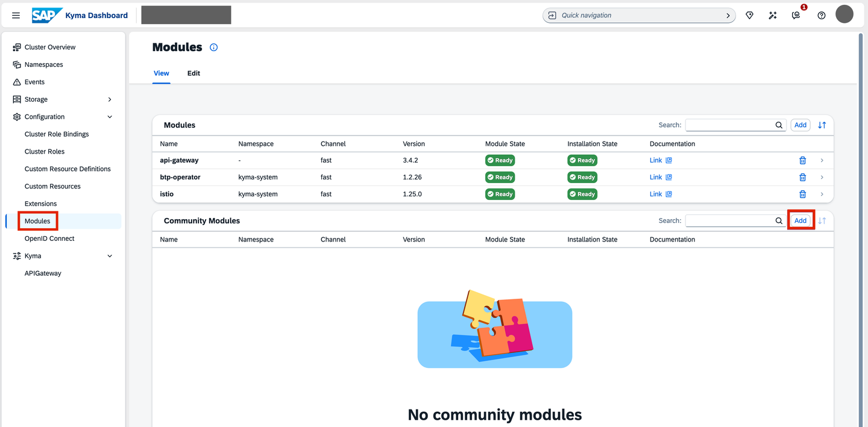Click the istio module name
This screenshot has height=427, width=868.
tap(167, 194)
